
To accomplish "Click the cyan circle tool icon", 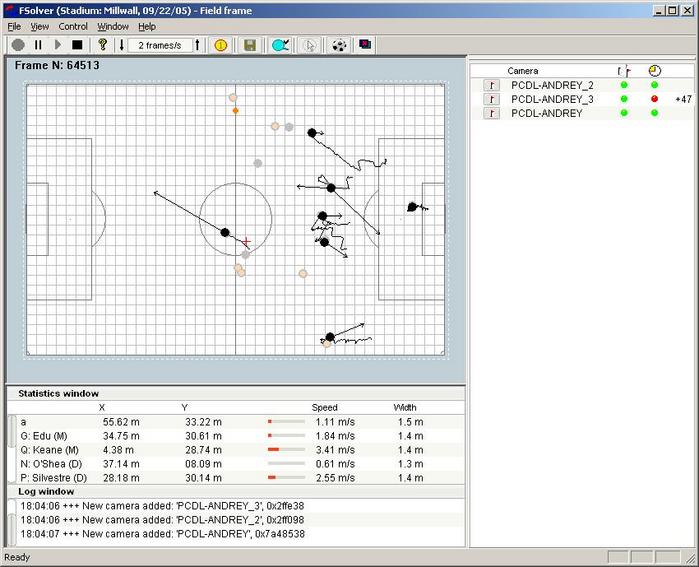I will pyautogui.click(x=279, y=45).
